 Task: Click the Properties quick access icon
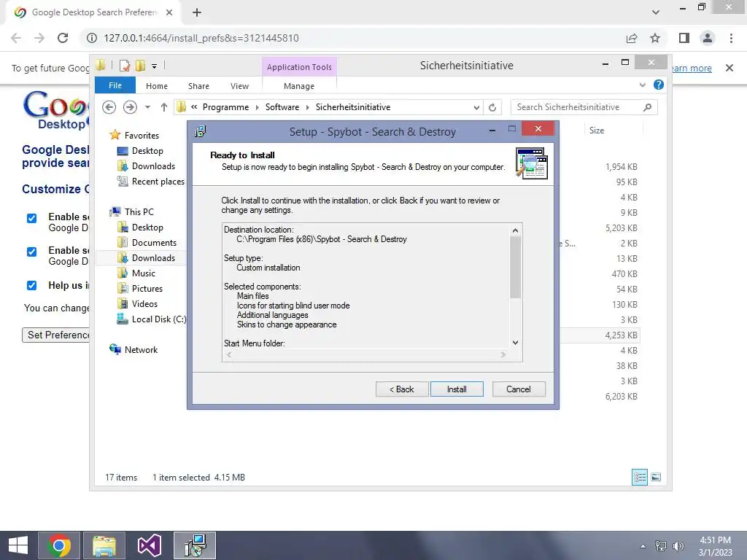(124, 66)
